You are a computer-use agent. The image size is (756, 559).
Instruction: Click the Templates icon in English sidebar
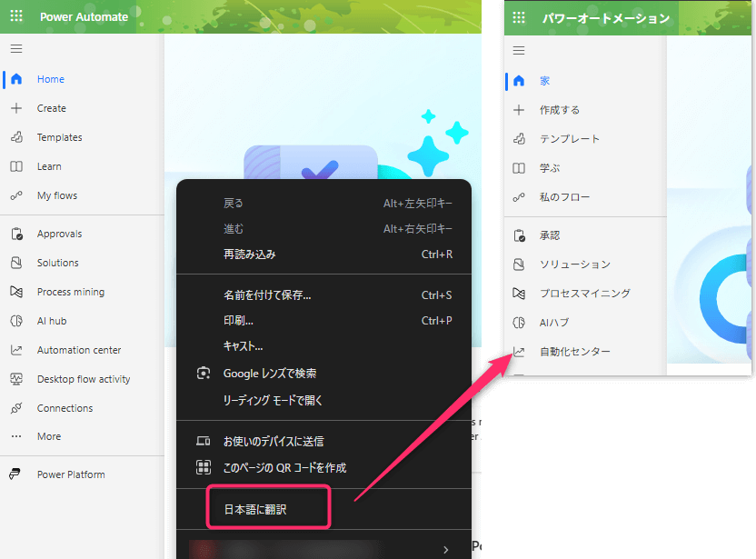[x=16, y=137]
